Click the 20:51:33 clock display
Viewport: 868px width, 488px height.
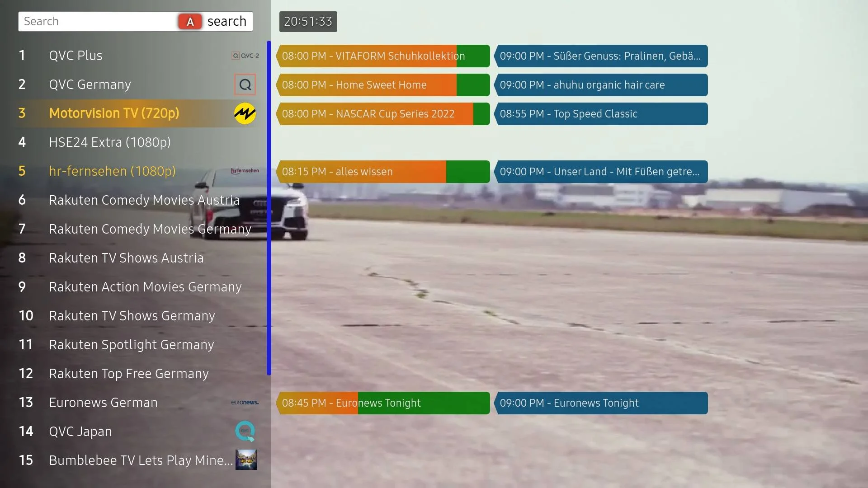308,22
